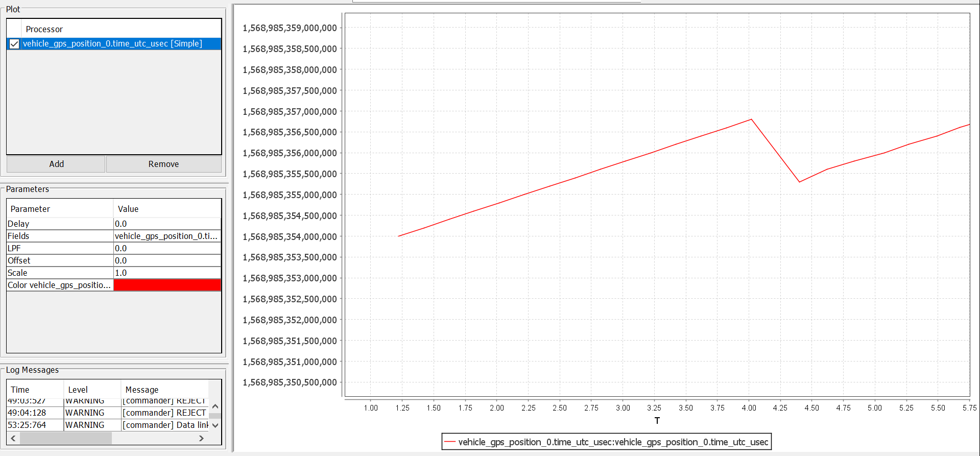Click the plot legend entry vehicle_gps_position_0.time_utc_usec
The height and width of the screenshot is (456, 980).
pyautogui.click(x=607, y=442)
